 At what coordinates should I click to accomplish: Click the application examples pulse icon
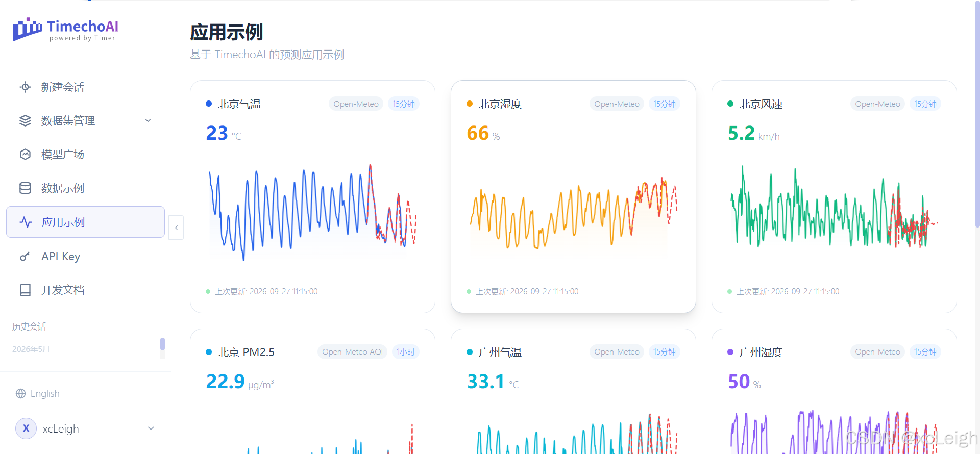point(26,222)
